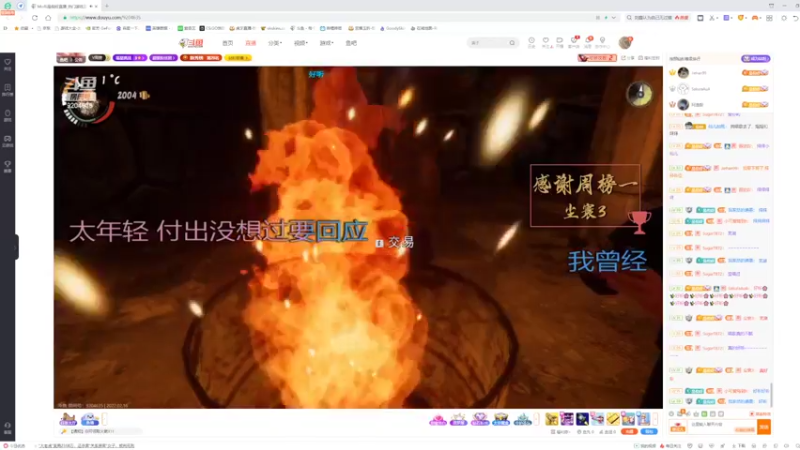Focus the browser search box
The height and width of the screenshot is (450, 800).
tap(657, 17)
